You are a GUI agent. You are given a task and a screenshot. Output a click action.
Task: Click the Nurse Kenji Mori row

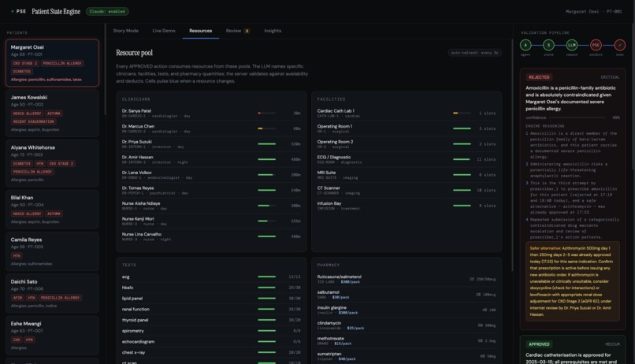click(x=211, y=221)
